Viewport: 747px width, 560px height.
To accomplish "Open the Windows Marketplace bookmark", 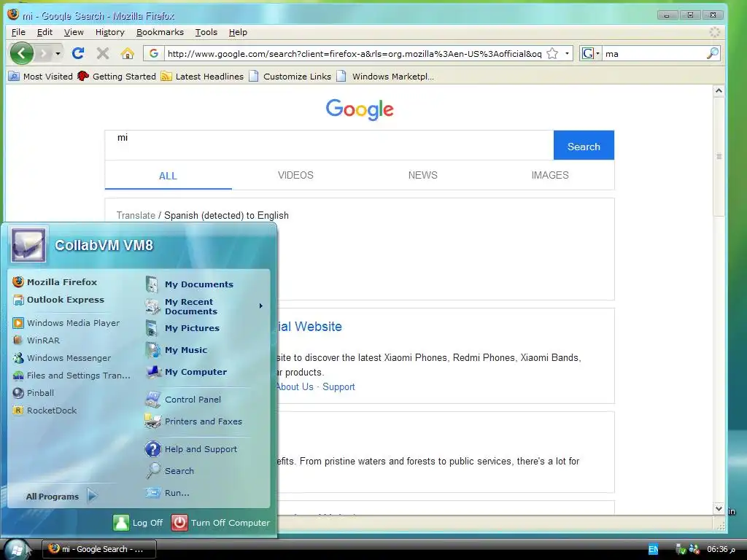I will pos(385,76).
